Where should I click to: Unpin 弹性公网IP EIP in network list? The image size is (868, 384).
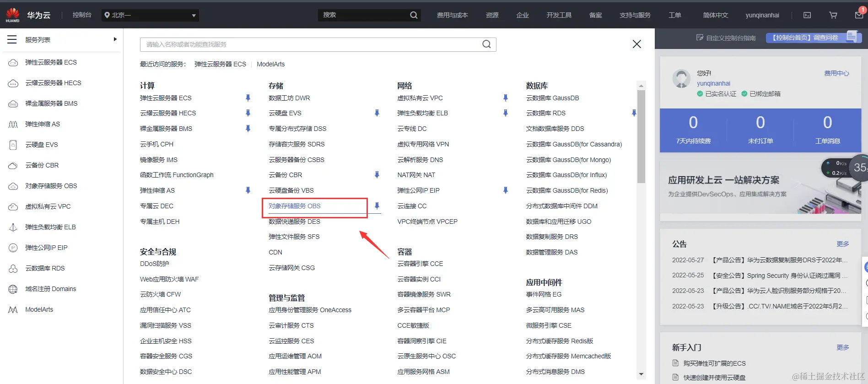[x=506, y=190]
